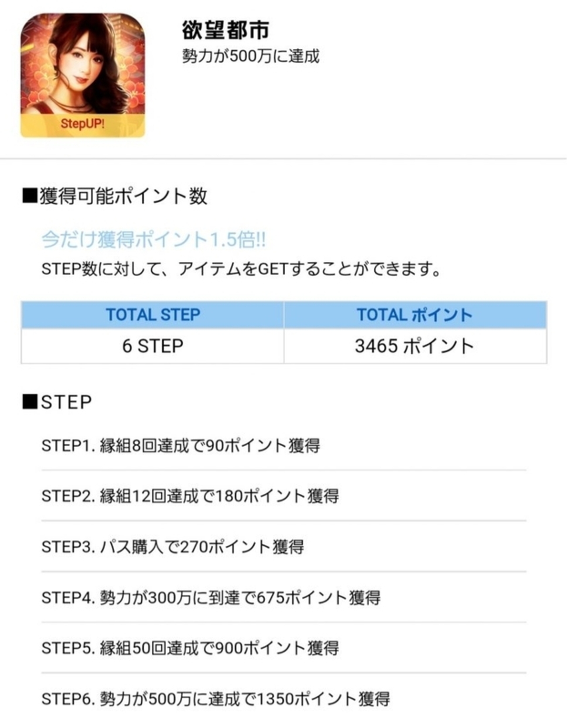
Task: Click the STEP数に対して item description text
Action: pos(241,269)
